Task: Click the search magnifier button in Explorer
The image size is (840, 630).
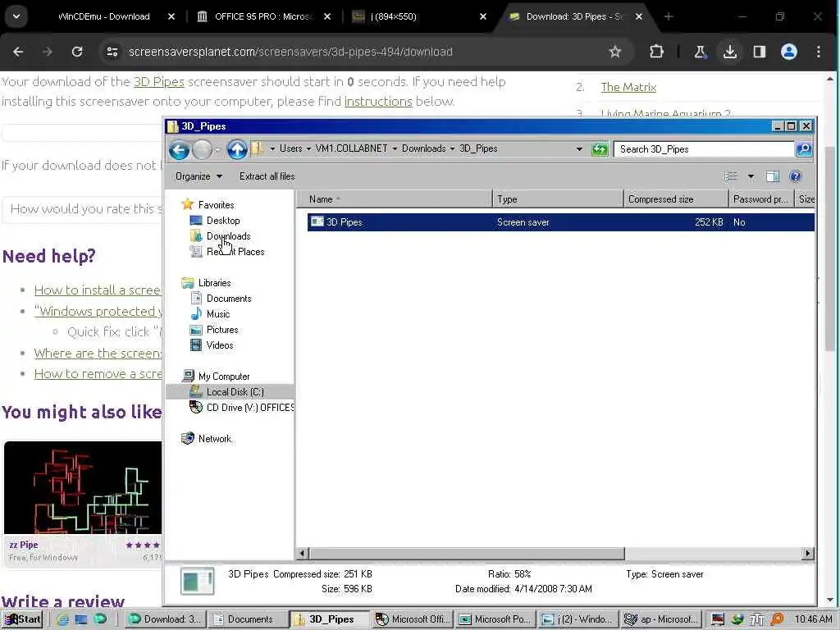Action: [804, 149]
